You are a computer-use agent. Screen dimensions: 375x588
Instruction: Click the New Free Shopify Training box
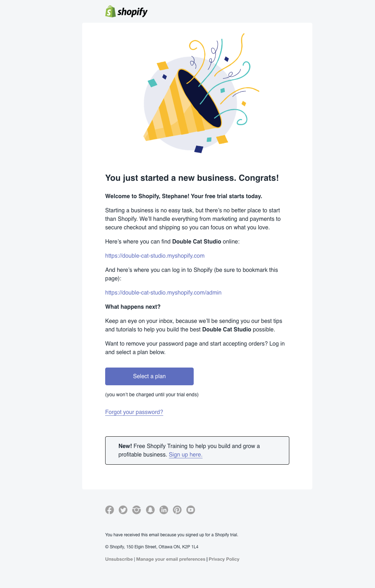tap(197, 450)
